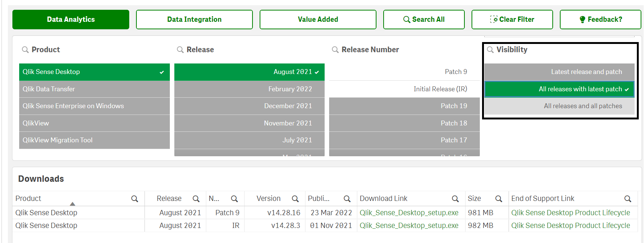
Task: Switch to the Data Integration tab
Action: pyautogui.click(x=194, y=20)
